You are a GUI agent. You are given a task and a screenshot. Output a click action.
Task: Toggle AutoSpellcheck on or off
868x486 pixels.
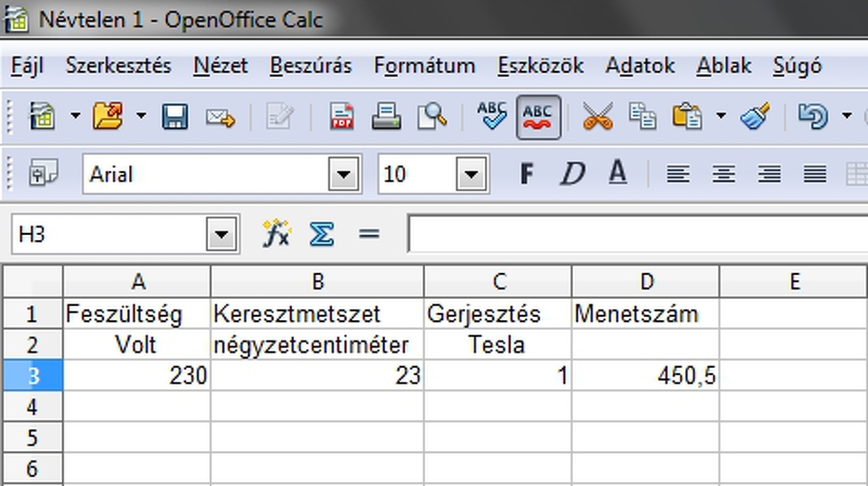[538, 117]
